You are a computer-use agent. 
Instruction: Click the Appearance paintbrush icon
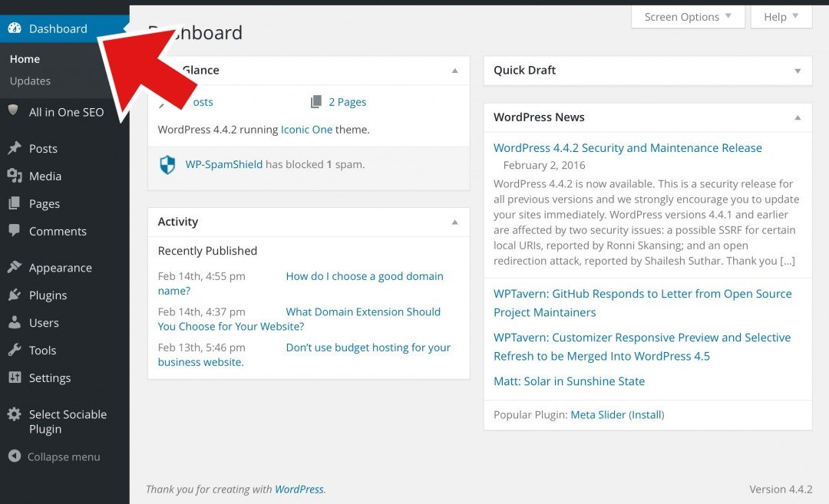[x=15, y=267]
